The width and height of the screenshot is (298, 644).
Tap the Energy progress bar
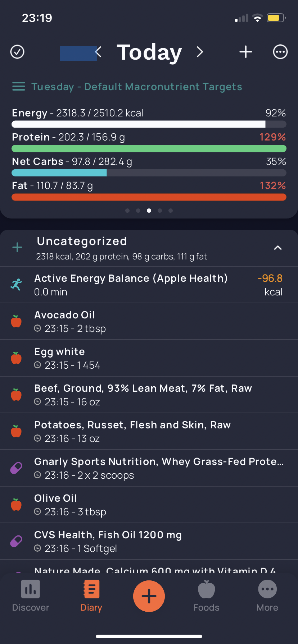(149, 124)
